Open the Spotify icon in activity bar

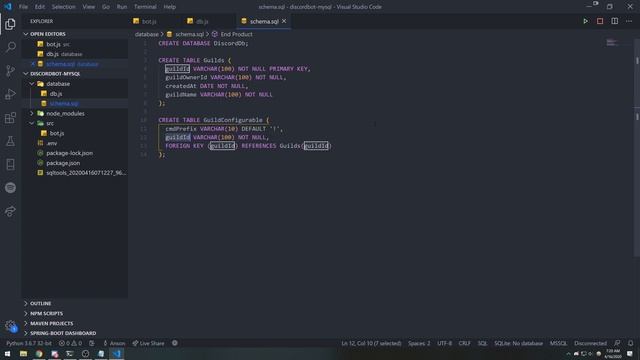[x=10, y=188]
